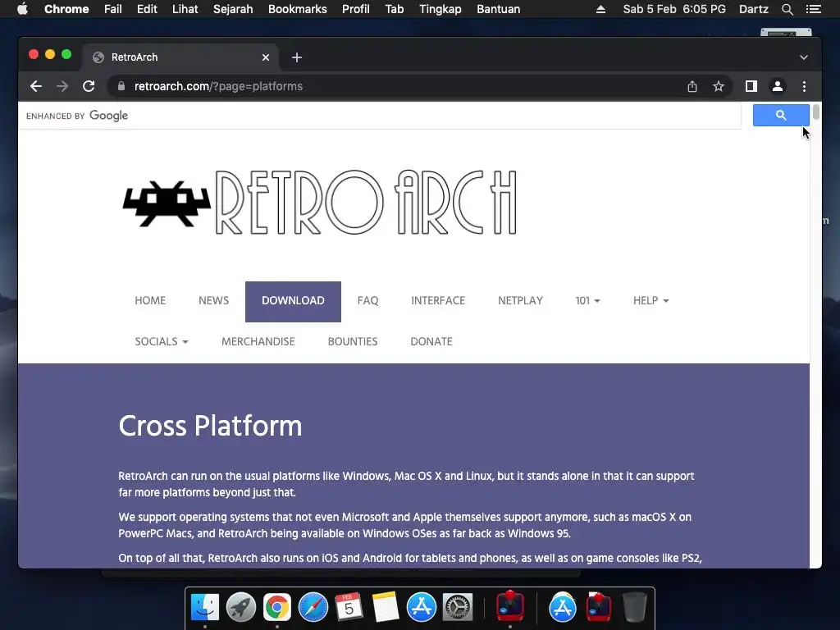Click the page vertical scrollbar thumb

(816, 112)
